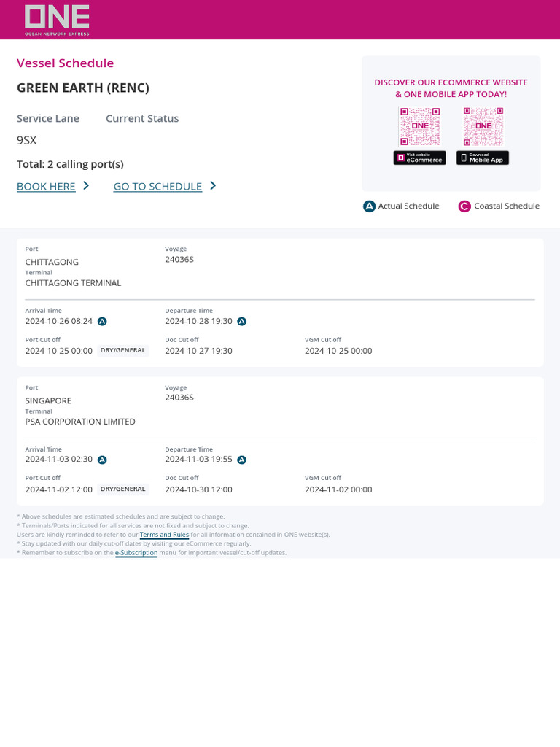560x747 pixels.
Task: Click DRY/GENERAL tag in Chittagong port cut off
Action: point(122,351)
